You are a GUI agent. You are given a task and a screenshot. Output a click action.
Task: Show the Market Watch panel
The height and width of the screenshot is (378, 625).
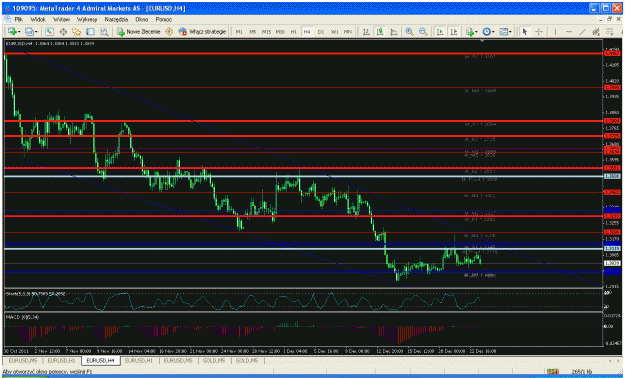click(x=49, y=32)
